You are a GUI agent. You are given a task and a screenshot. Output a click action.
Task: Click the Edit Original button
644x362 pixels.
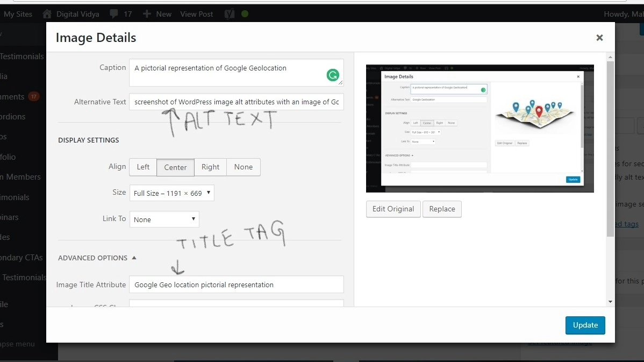[x=393, y=209]
